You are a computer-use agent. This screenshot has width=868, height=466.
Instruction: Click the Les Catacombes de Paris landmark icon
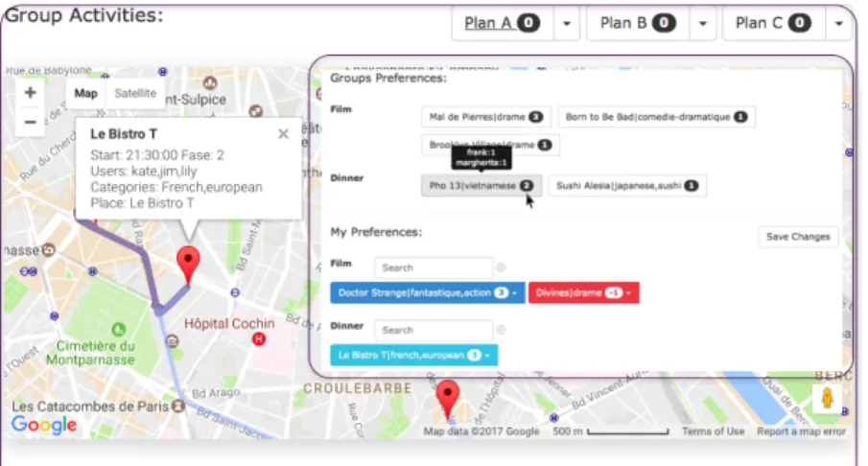178,406
